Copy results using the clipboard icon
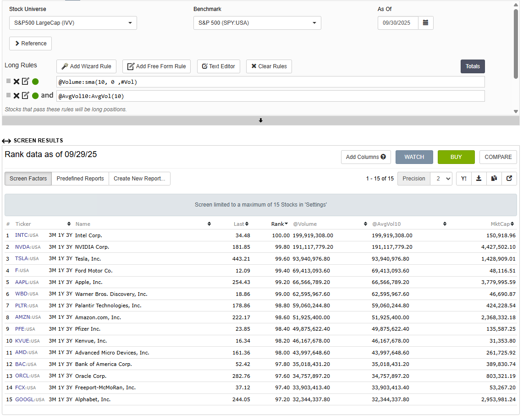Image resolution: width=523 pixels, height=420 pixels. 494,179
